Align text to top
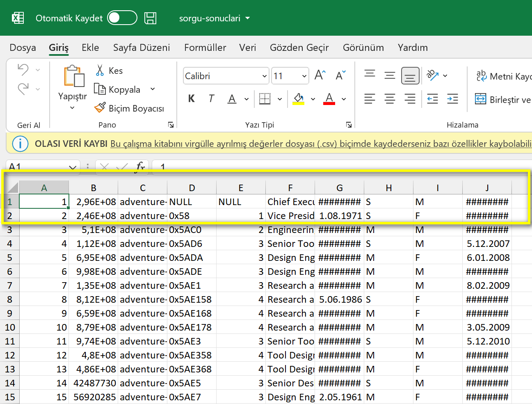 pyautogui.click(x=370, y=75)
